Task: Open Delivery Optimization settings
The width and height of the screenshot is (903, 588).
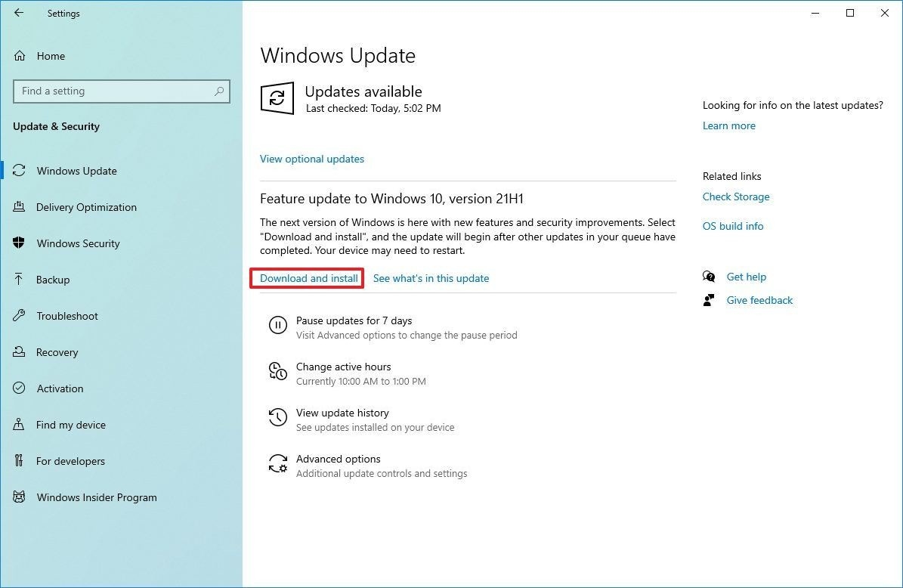Action: [86, 207]
